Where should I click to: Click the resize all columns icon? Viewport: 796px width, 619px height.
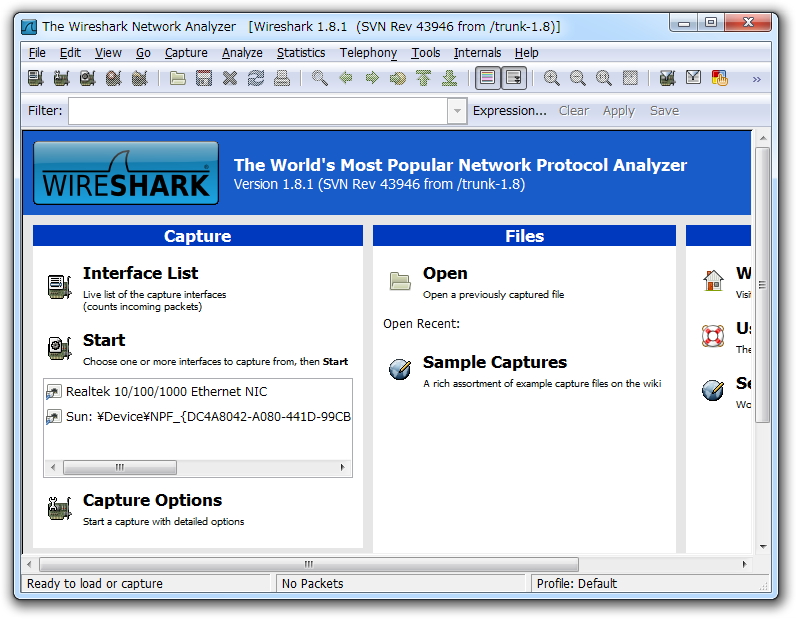pos(630,78)
